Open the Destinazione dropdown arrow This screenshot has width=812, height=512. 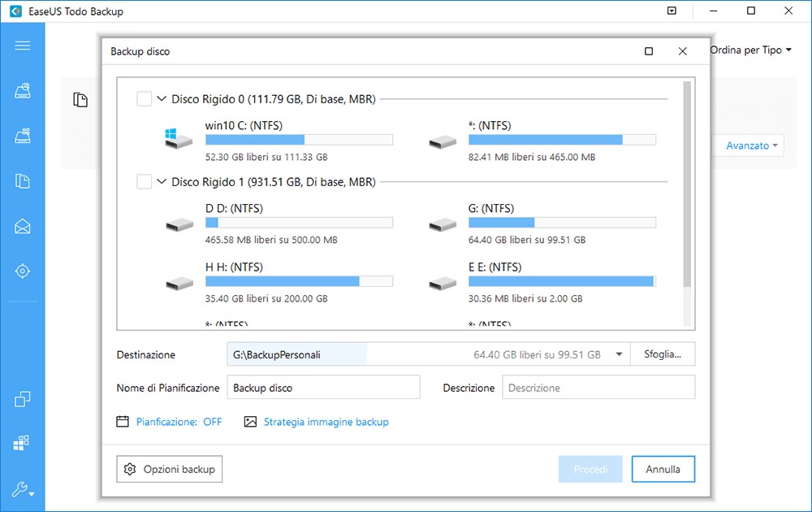pyautogui.click(x=619, y=354)
